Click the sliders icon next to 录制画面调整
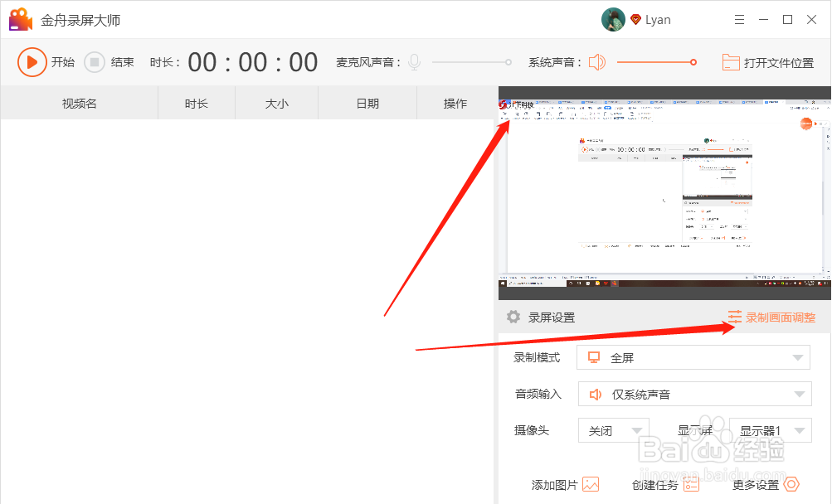This screenshot has height=504, width=832. [x=733, y=317]
